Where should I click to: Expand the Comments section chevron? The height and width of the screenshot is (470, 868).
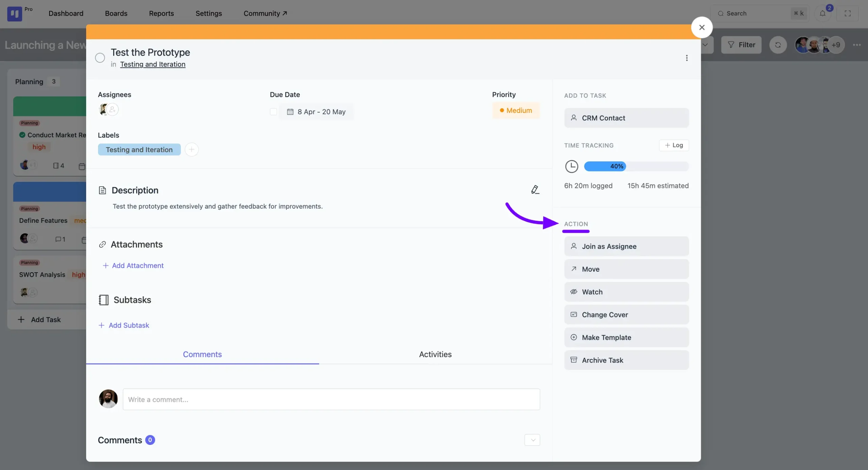pyautogui.click(x=532, y=440)
